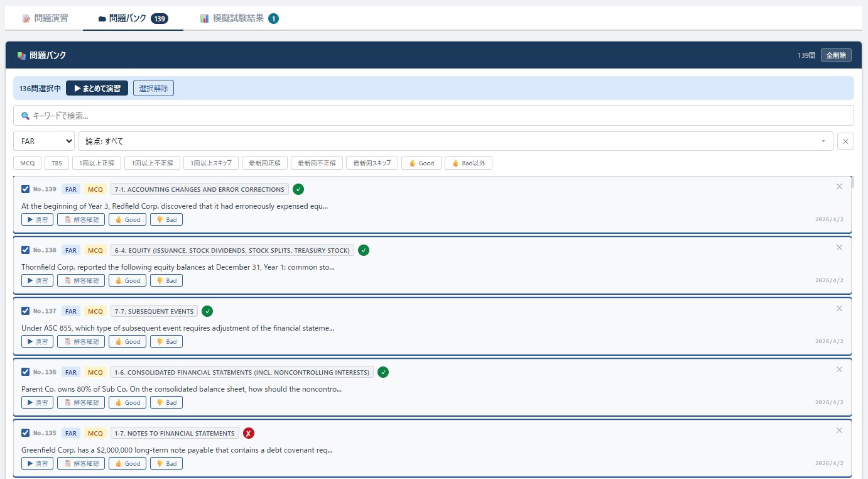Open 解答確認 for question No.137
This screenshot has height=479, width=868.
81,341
